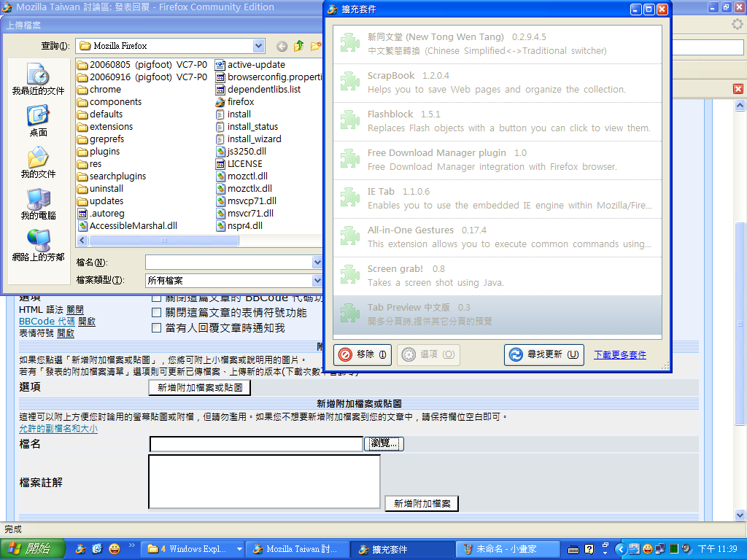Click the Remove extension button

(363, 355)
